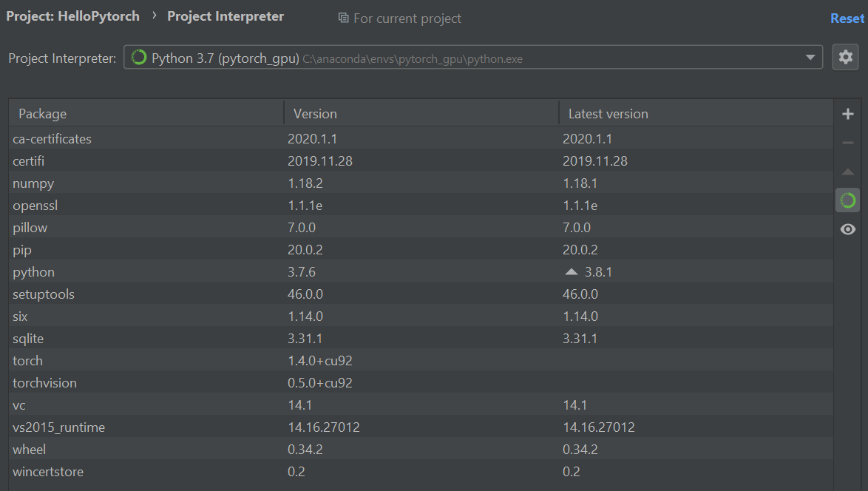Click pip latest version 20.0.2 cell
This screenshot has height=491, width=868.
pyautogui.click(x=580, y=250)
